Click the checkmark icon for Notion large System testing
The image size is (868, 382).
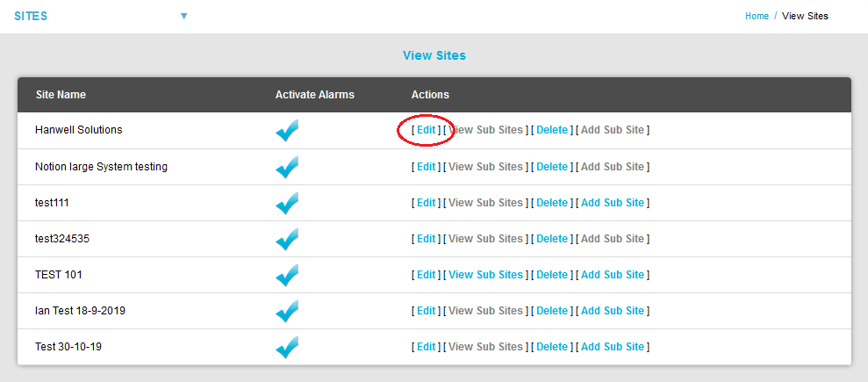coord(287,167)
